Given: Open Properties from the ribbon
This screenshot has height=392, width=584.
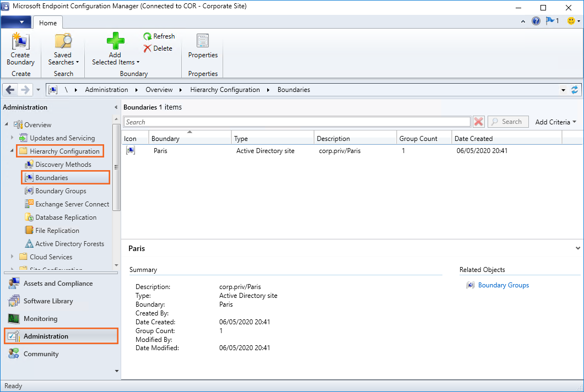Looking at the screenshot, I should [203, 44].
